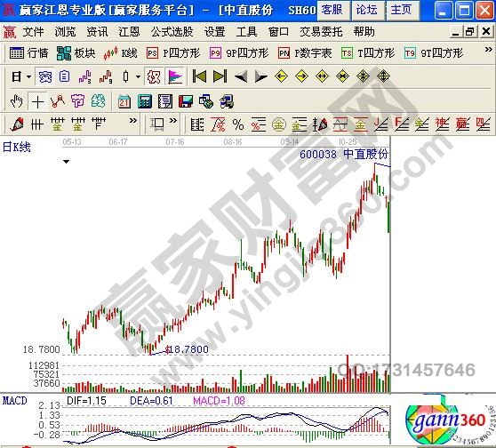Screen dimensions: 496x448
Task: Open the P四方形 tool
Action: point(173,52)
